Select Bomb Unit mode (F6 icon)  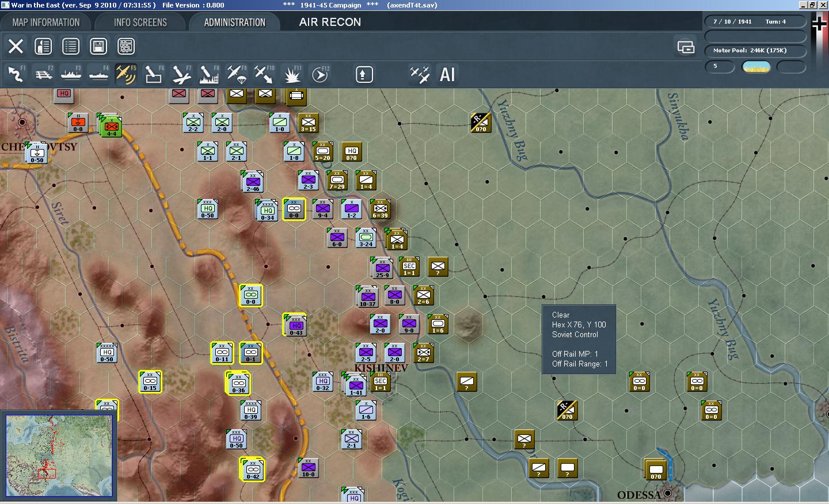point(154,74)
